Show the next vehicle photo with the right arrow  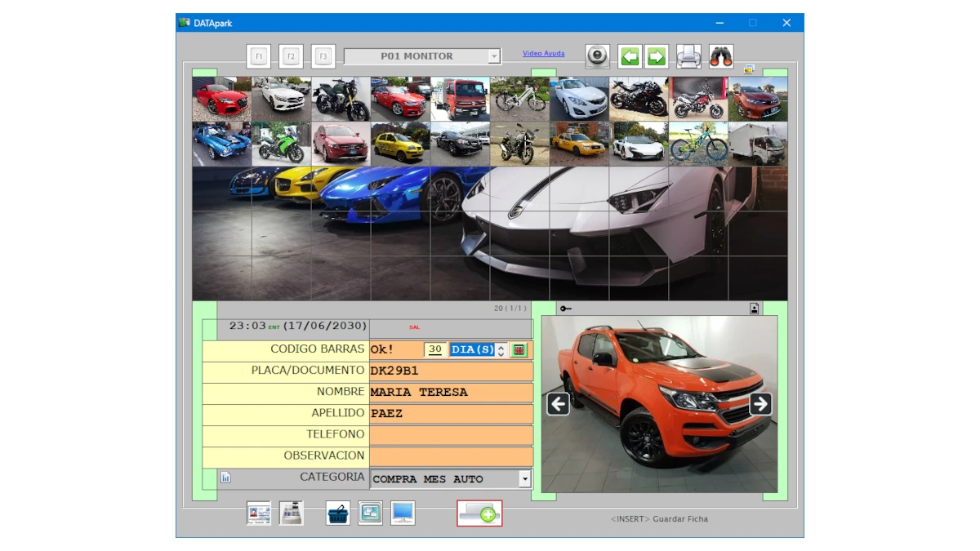pyautogui.click(x=761, y=403)
